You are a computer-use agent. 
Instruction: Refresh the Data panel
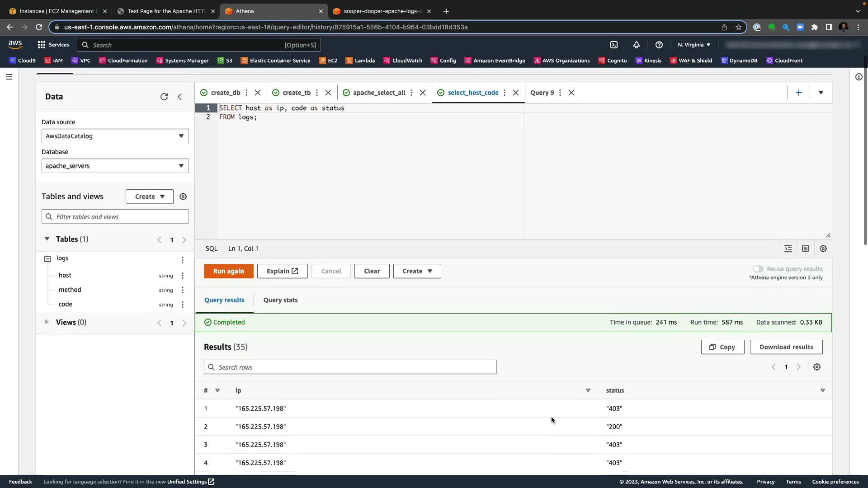[164, 97]
